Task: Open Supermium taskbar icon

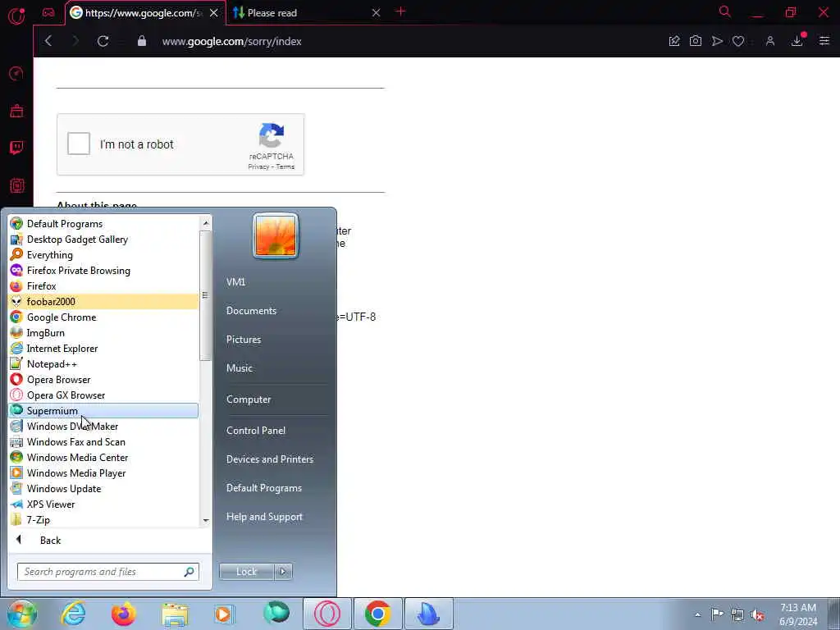Action: click(x=276, y=614)
